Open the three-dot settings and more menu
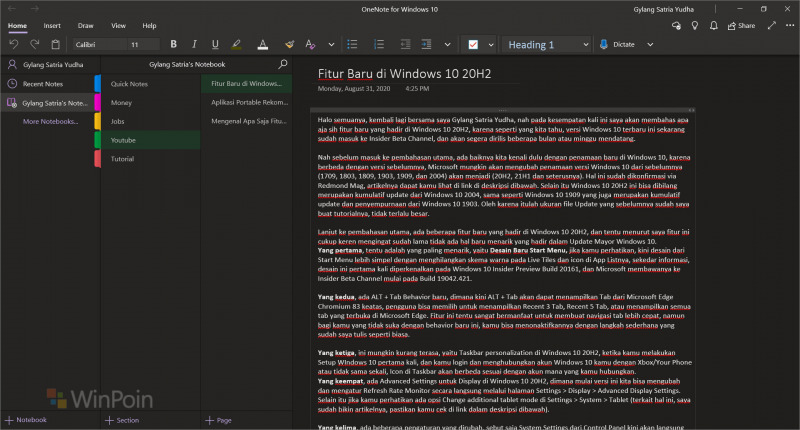This screenshot has width=800, height=430. [x=790, y=26]
